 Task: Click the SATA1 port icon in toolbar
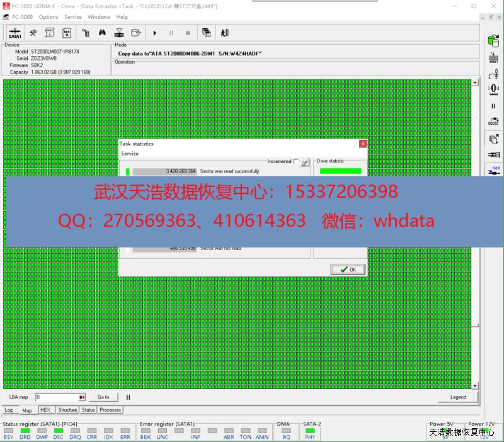point(14,33)
